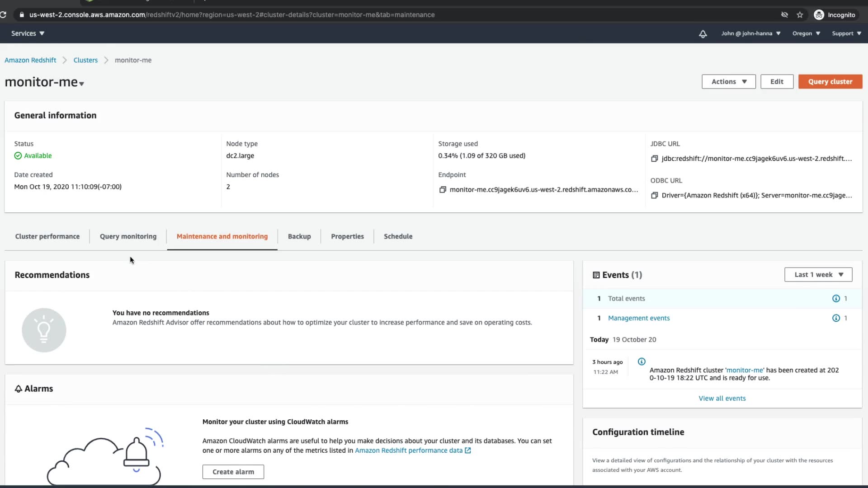
Task: Copy the Endpoint using copy icon
Action: click(x=443, y=190)
